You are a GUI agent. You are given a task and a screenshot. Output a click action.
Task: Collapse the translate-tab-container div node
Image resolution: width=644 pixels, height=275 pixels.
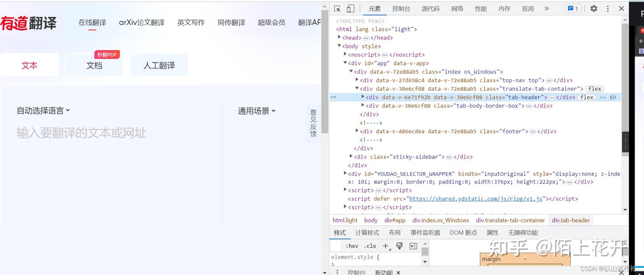357,88
